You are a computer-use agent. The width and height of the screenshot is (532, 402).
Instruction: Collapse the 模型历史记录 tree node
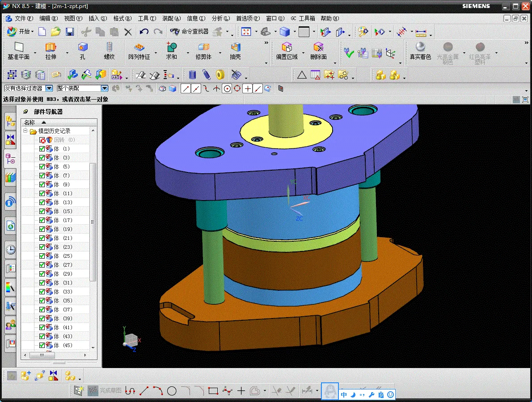25,131
